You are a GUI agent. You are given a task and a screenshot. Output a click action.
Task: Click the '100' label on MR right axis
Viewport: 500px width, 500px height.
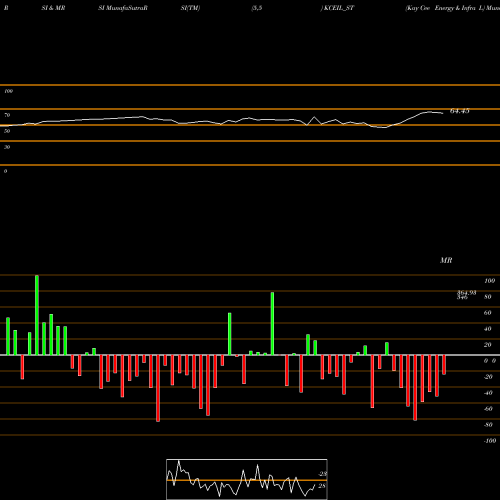pyautogui.click(x=489, y=281)
